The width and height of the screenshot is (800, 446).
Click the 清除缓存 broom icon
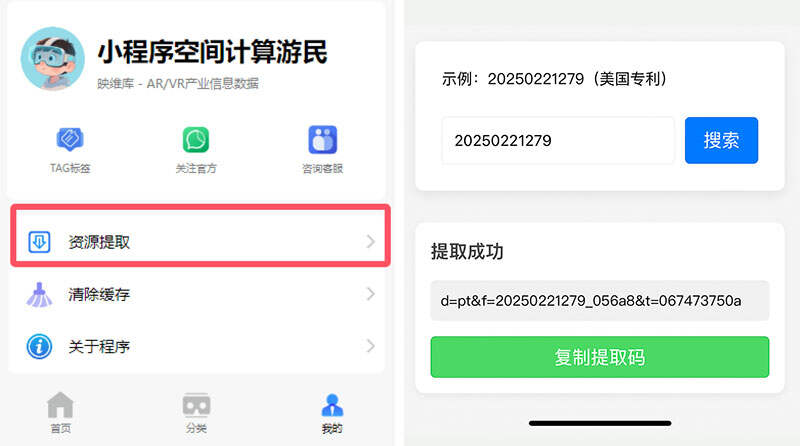point(39,294)
